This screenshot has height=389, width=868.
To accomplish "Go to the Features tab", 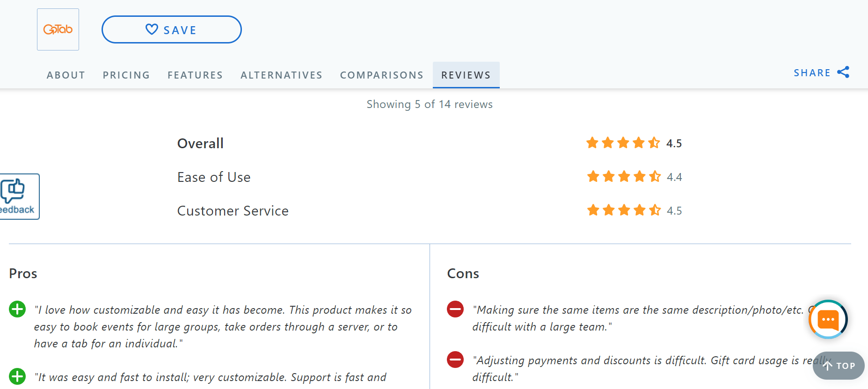I will [x=195, y=75].
